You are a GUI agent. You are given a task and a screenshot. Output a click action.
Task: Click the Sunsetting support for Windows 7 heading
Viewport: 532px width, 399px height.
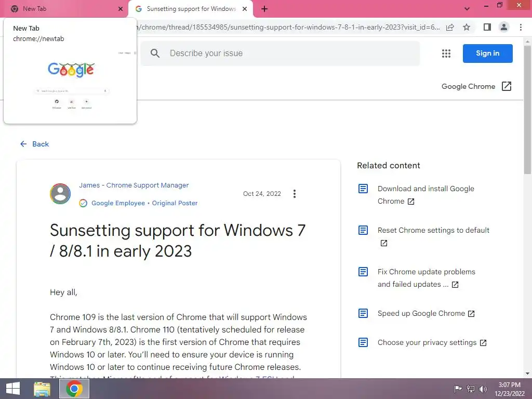tap(178, 241)
